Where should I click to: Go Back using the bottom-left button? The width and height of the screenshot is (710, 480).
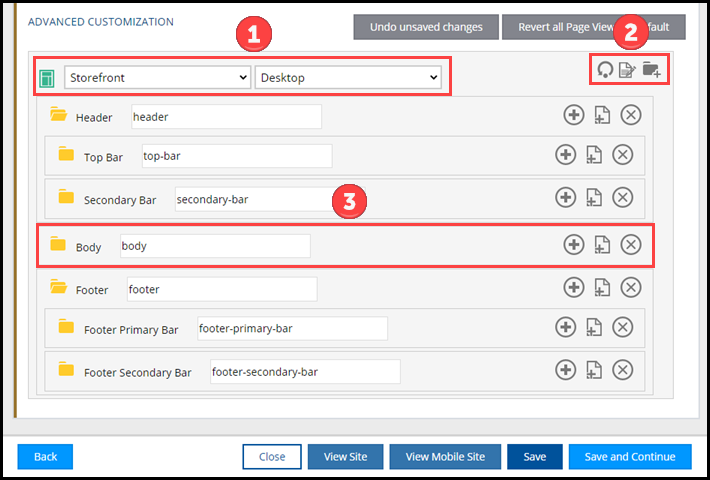click(x=45, y=456)
